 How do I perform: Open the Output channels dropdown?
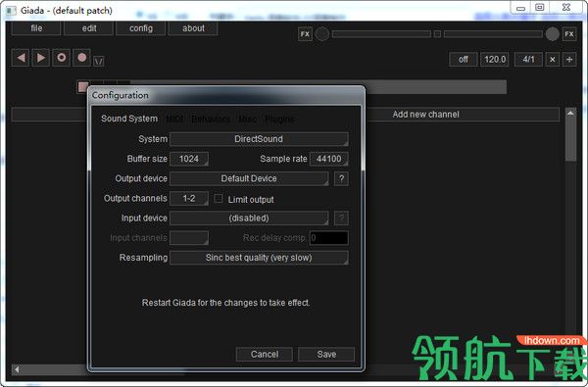click(x=189, y=198)
